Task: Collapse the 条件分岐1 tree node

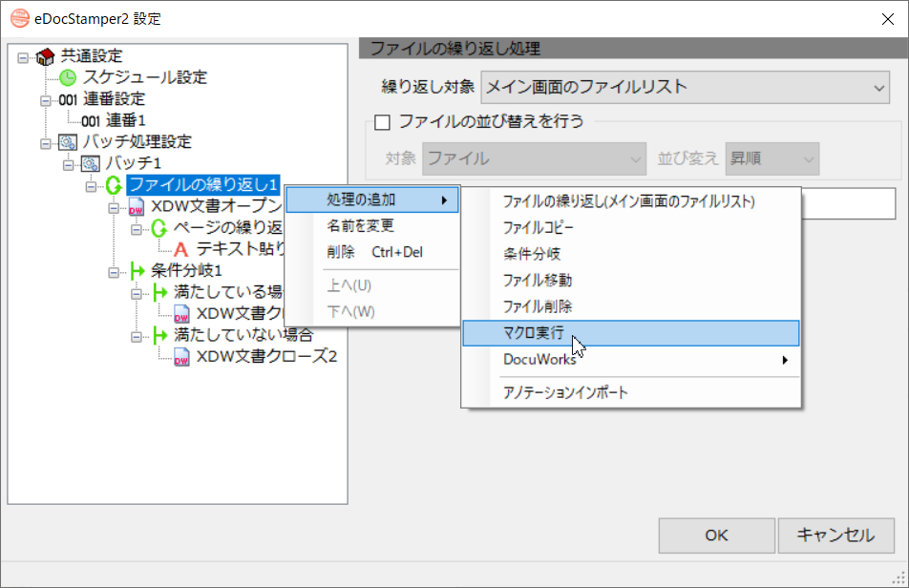Action: (114, 272)
